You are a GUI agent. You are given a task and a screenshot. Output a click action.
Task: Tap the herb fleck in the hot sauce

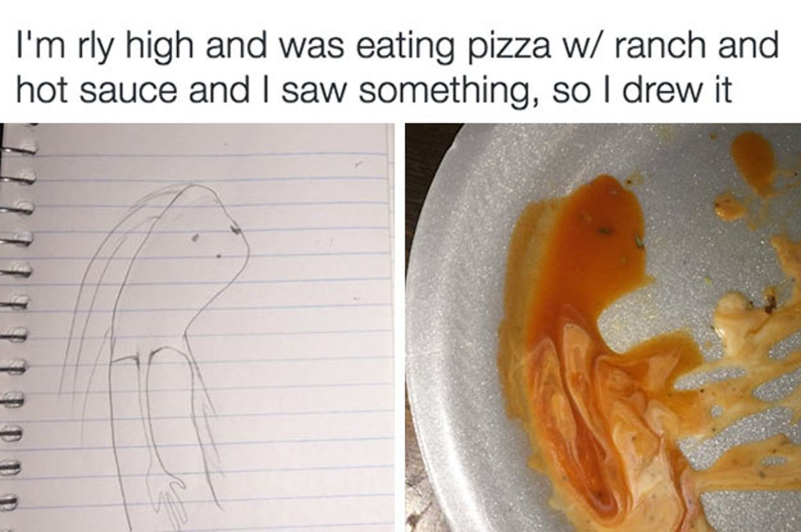[604, 230]
